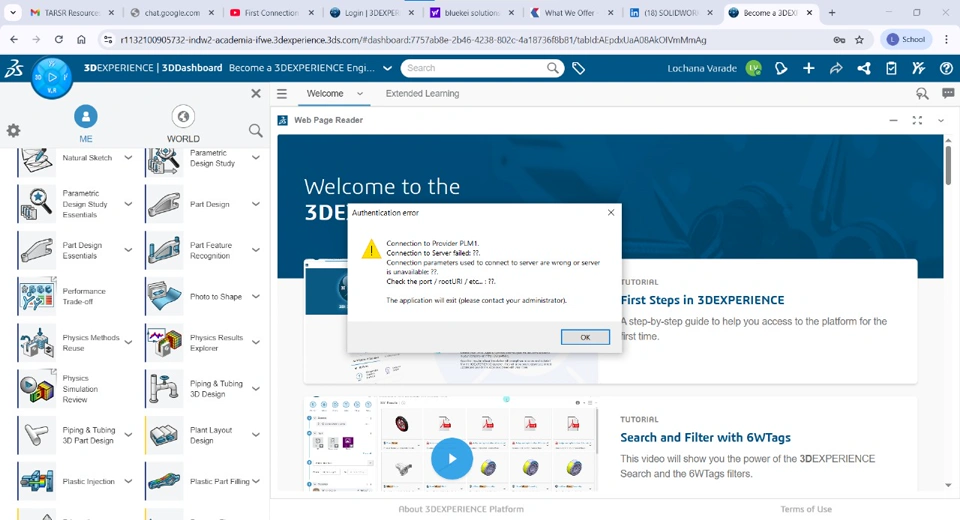Screen dimensions: 960x520
Task: Click the 6WTags tag icon
Action: 578,69
